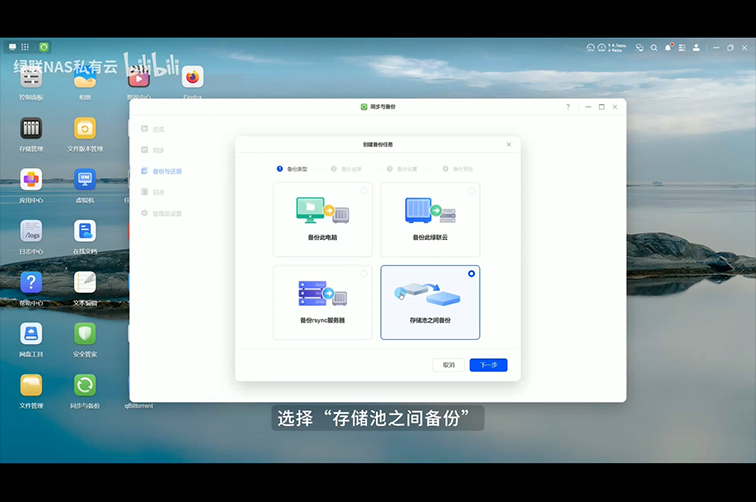The width and height of the screenshot is (756, 502).
Task: Launch Firefox from the desktop
Action: pyautogui.click(x=192, y=77)
